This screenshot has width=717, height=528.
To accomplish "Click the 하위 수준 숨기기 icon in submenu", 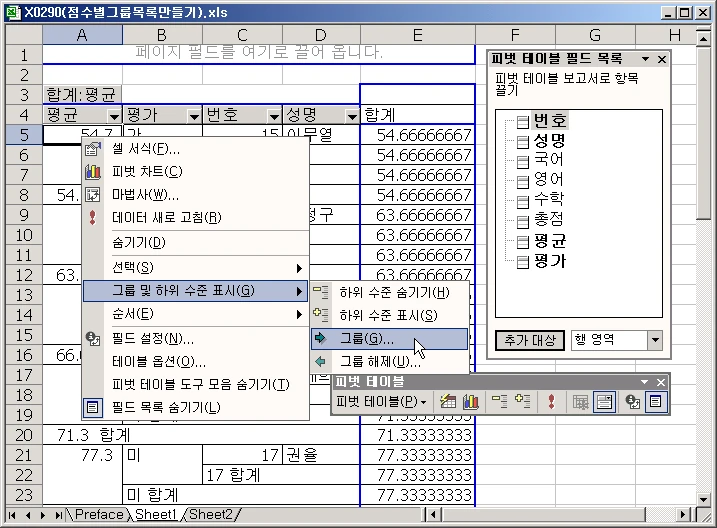I will coord(321,292).
